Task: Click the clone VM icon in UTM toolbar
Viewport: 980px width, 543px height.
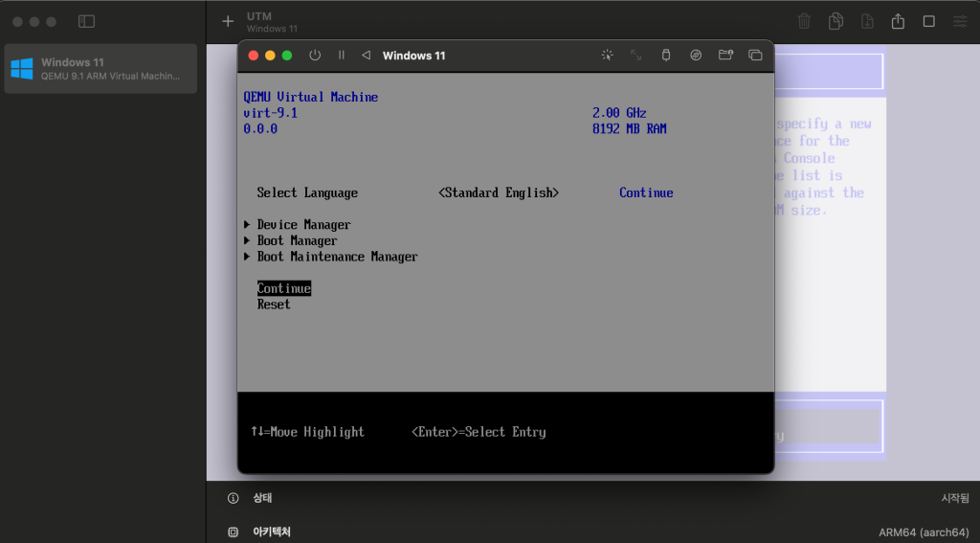Action: point(835,21)
